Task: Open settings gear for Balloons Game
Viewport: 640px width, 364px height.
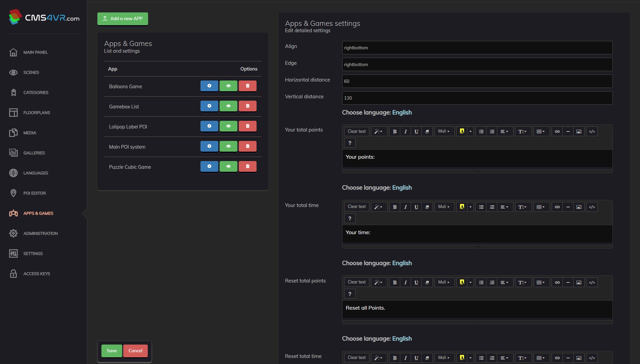Action: (209, 86)
